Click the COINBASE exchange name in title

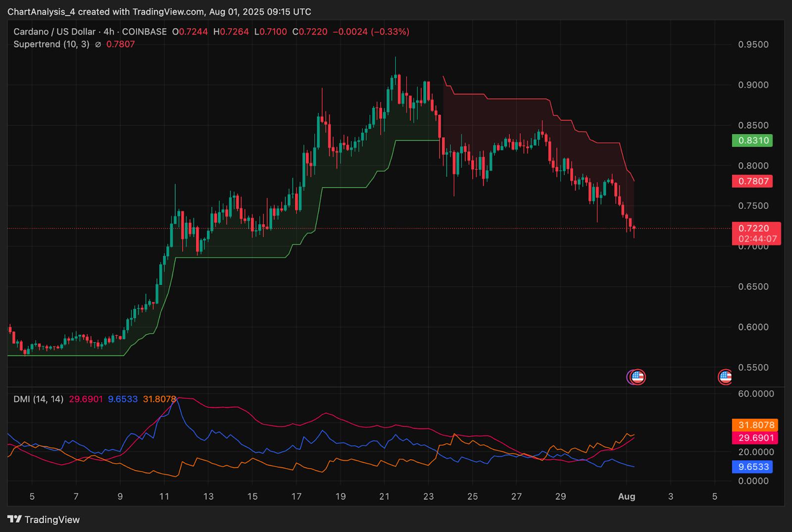pos(144,32)
